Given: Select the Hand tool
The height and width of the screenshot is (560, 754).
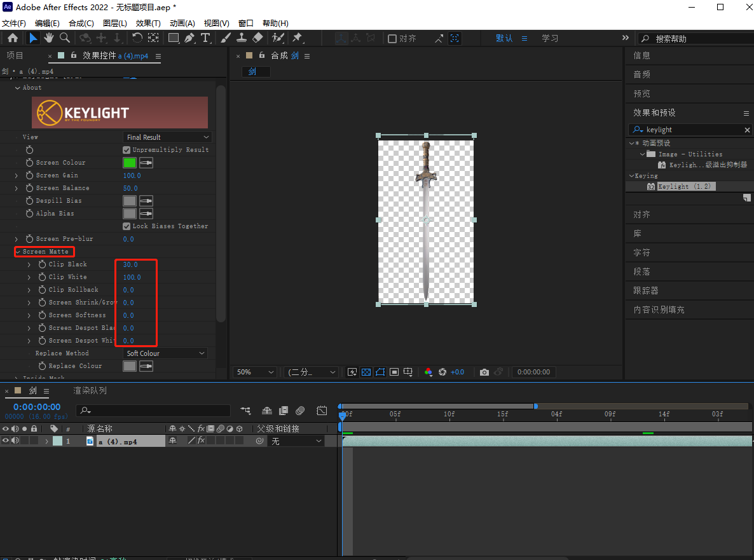Looking at the screenshot, I should click(48, 38).
